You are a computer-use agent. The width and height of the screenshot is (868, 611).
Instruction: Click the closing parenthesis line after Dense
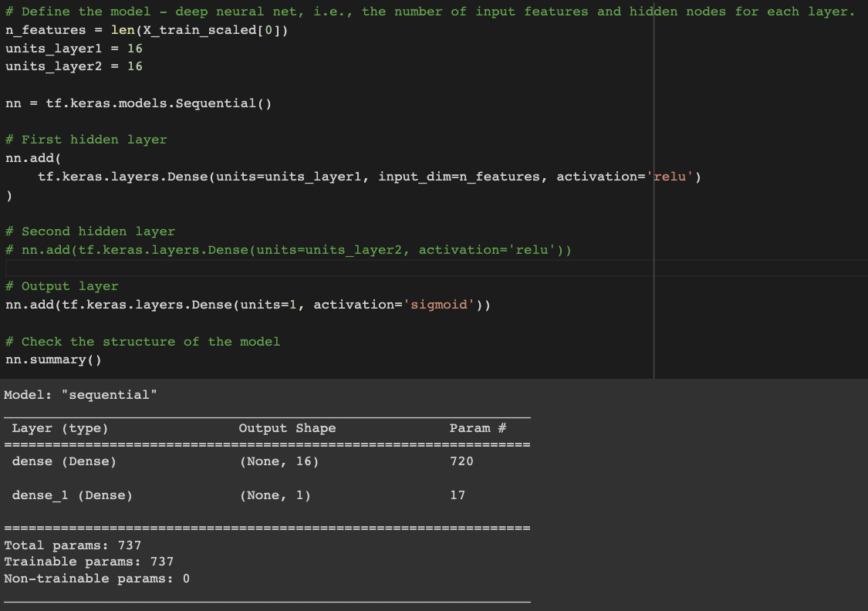point(8,195)
